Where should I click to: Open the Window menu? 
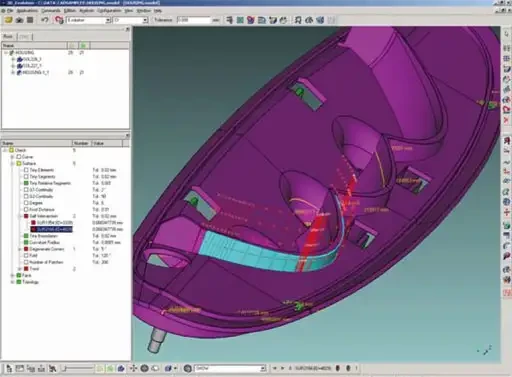(143, 11)
